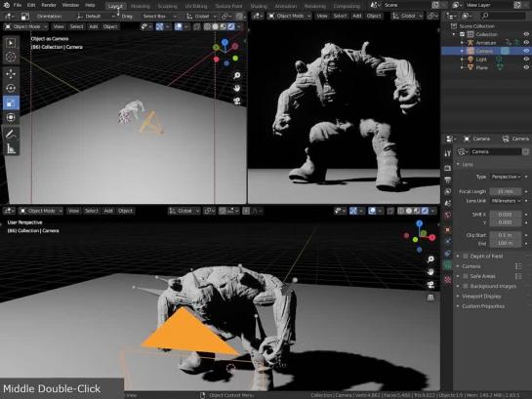
Task: Adjust the Shift X value field
Action: [506, 215]
